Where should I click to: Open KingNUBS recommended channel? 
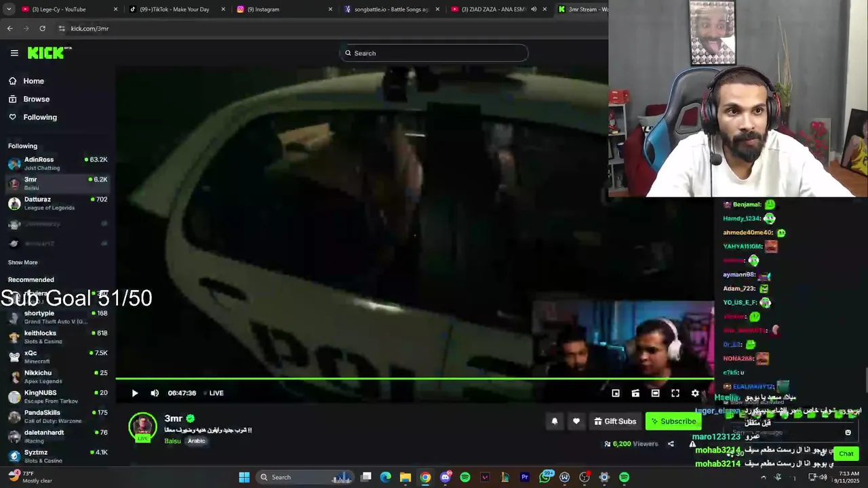click(58, 396)
